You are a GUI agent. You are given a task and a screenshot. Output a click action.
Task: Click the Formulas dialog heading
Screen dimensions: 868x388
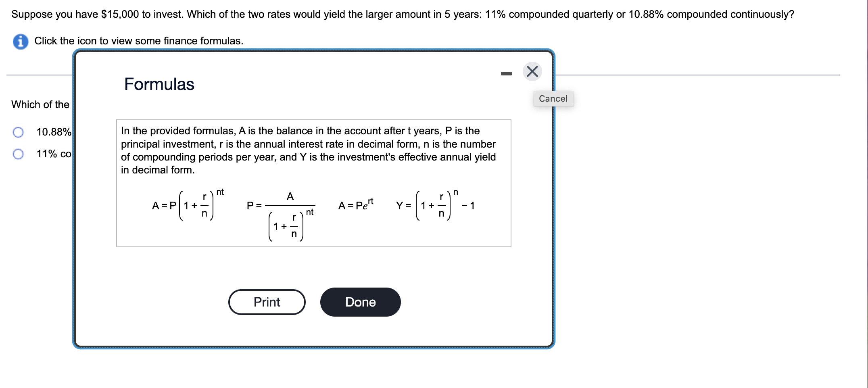click(x=159, y=84)
